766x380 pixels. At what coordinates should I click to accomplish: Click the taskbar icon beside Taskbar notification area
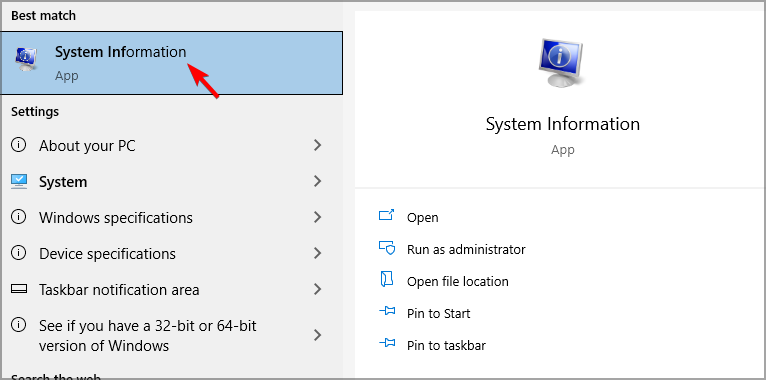point(19,290)
